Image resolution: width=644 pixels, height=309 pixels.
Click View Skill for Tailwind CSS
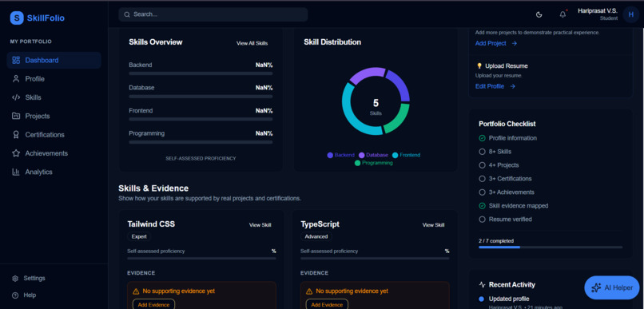tap(260, 225)
